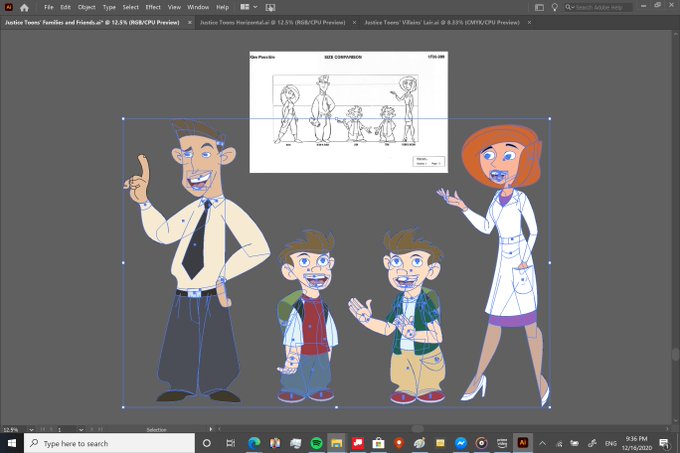The height and width of the screenshot is (453, 680).
Task: Click the Search Adobe Help field
Action: [x=598, y=7]
